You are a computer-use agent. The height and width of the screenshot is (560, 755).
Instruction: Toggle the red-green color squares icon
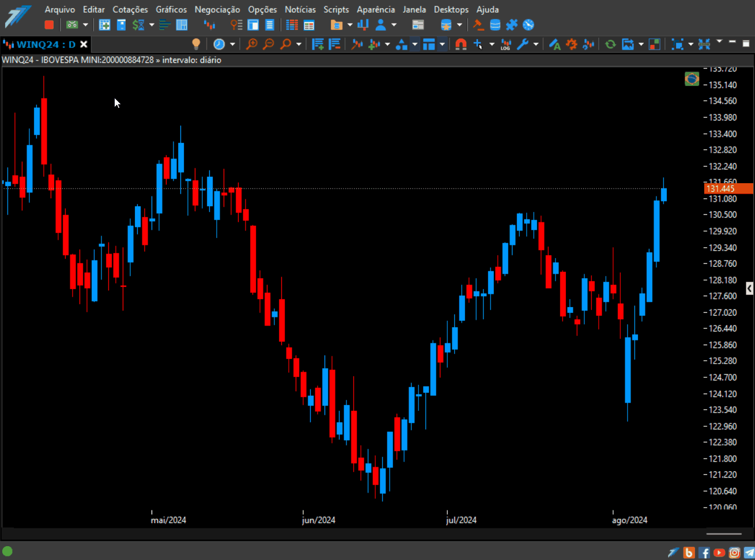click(655, 44)
